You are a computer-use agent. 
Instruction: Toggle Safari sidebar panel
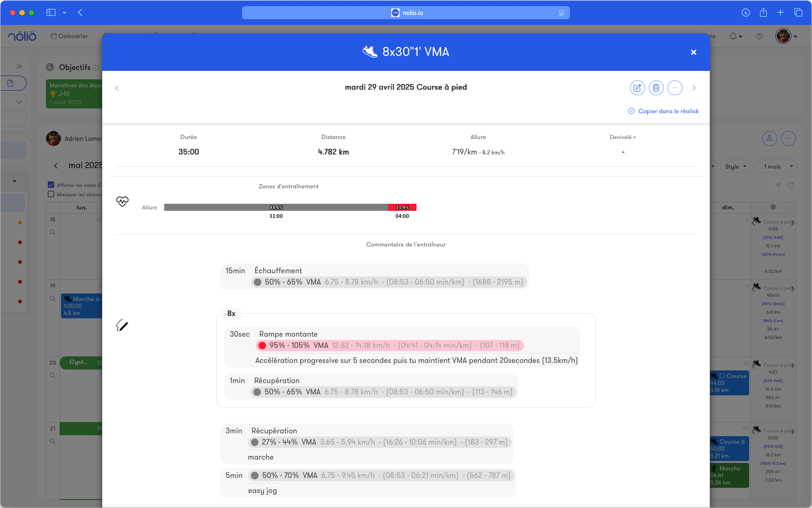pos(51,13)
